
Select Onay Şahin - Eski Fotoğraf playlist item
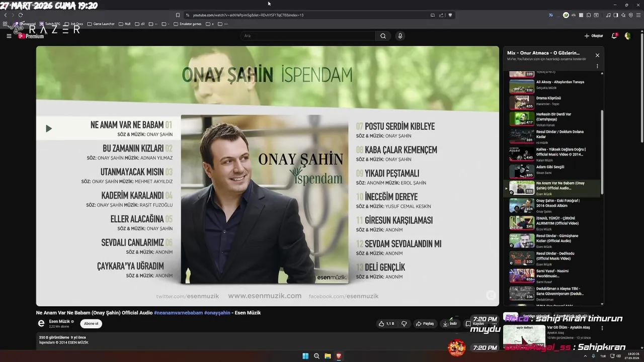pos(553,206)
